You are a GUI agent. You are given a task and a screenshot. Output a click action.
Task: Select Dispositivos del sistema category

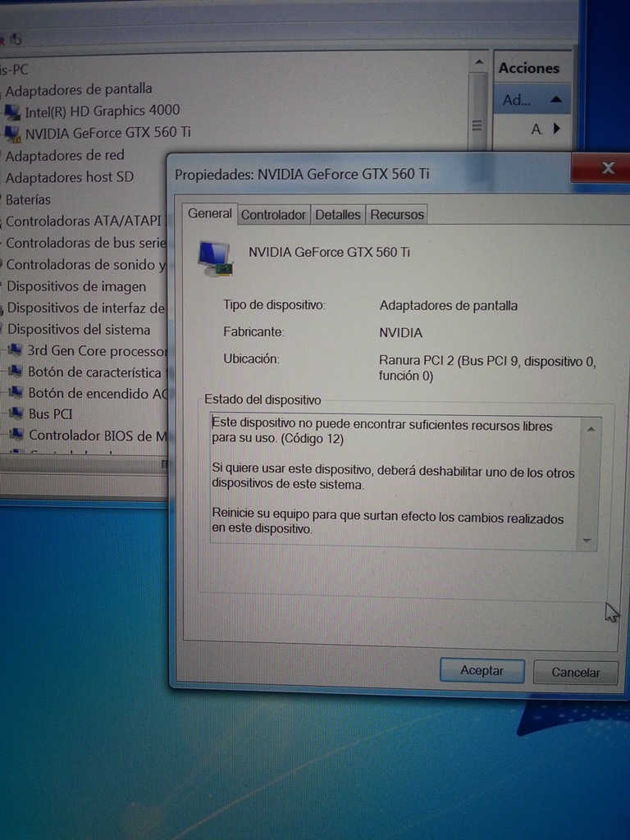click(79, 330)
